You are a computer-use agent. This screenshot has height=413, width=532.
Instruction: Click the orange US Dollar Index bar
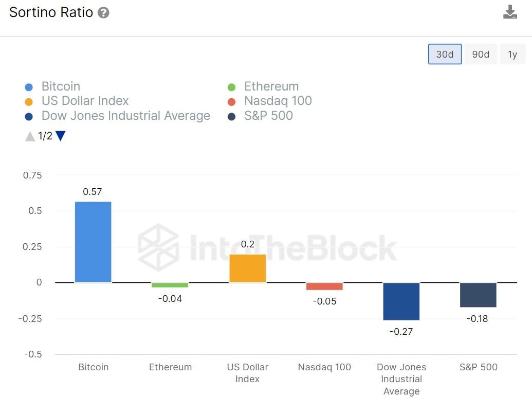coord(248,268)
